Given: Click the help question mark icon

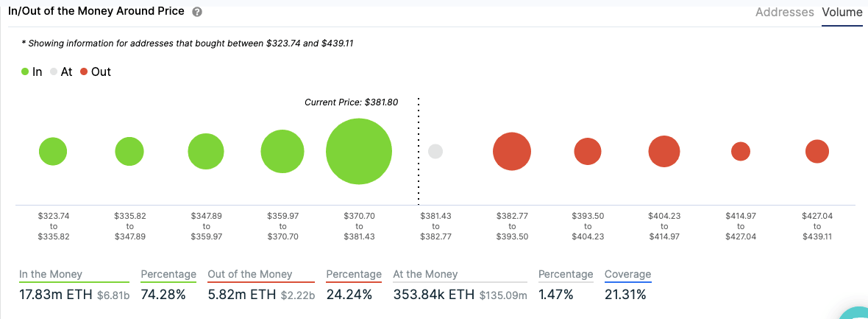Looking at the screenshot, I should [196, 13].
